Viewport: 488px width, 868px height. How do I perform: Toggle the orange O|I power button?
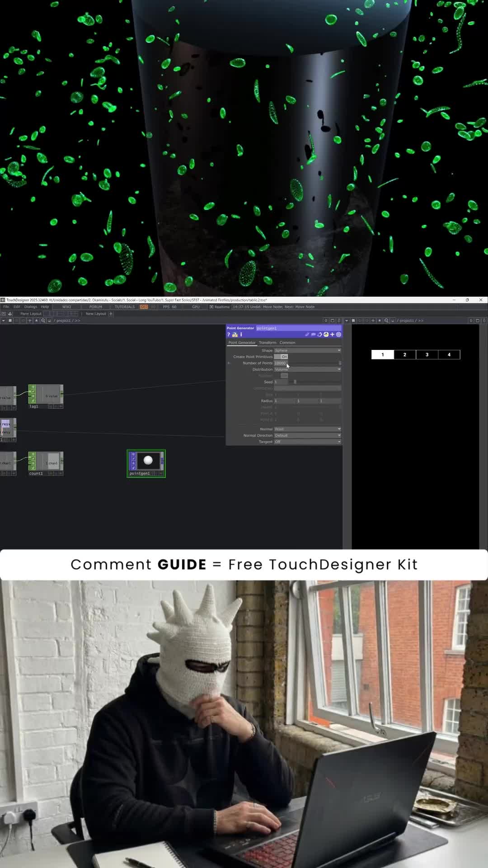tap(144, 307)
